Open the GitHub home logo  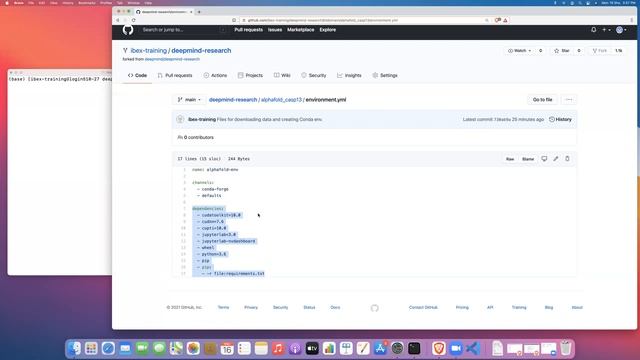click(x=128, y=30)
